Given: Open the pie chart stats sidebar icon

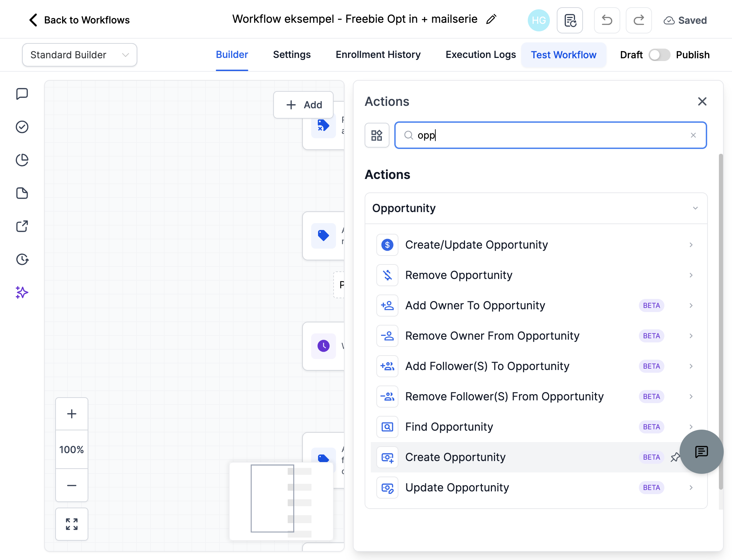Looking at the screenshot, I should coord(22,160).
